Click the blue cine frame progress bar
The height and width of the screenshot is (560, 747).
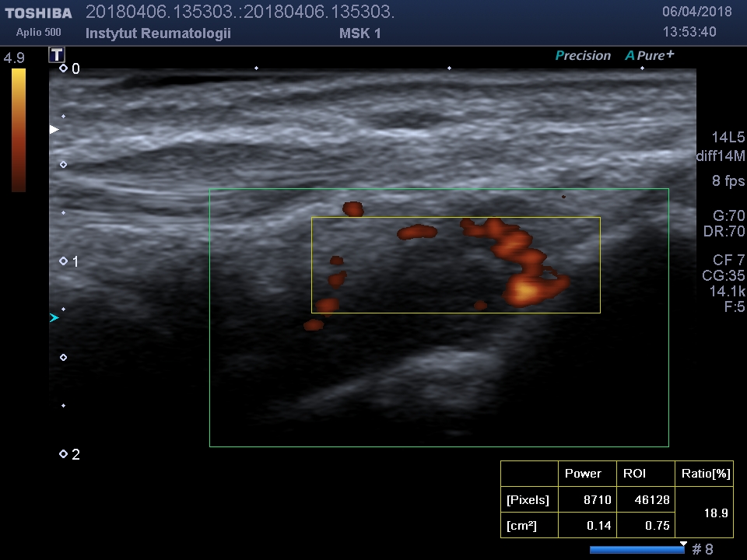[x=636, y=550]
